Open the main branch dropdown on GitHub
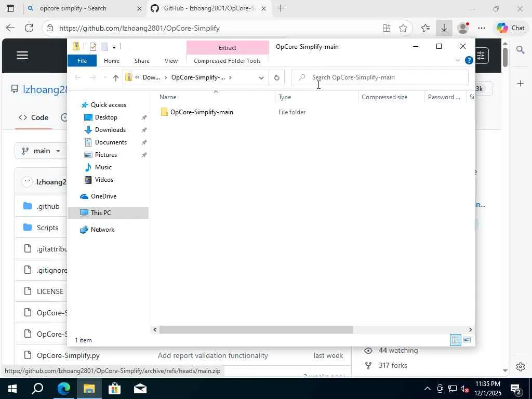Screen dimensions: 532x399 42,151
